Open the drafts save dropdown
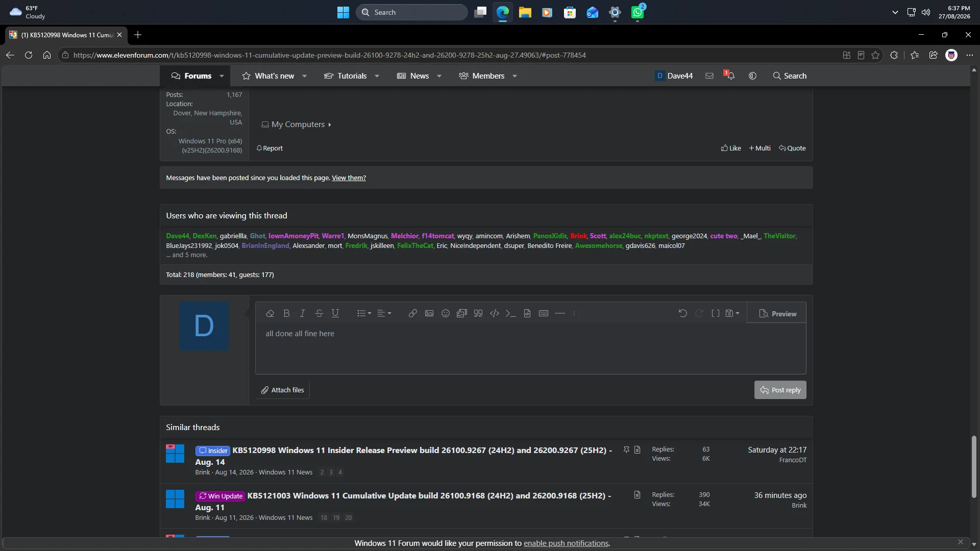980x551 pixels. [x=732, y=313]
